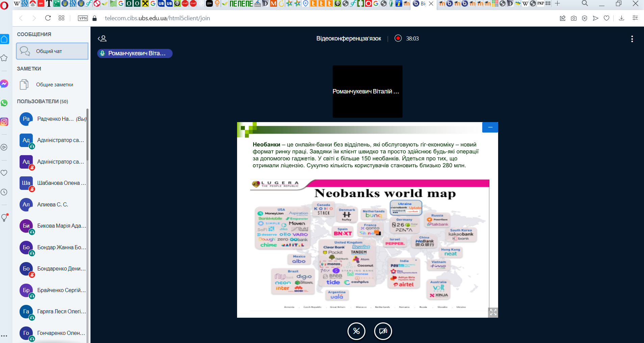Open menu for user Алиева С. С.

pos(53,204)
